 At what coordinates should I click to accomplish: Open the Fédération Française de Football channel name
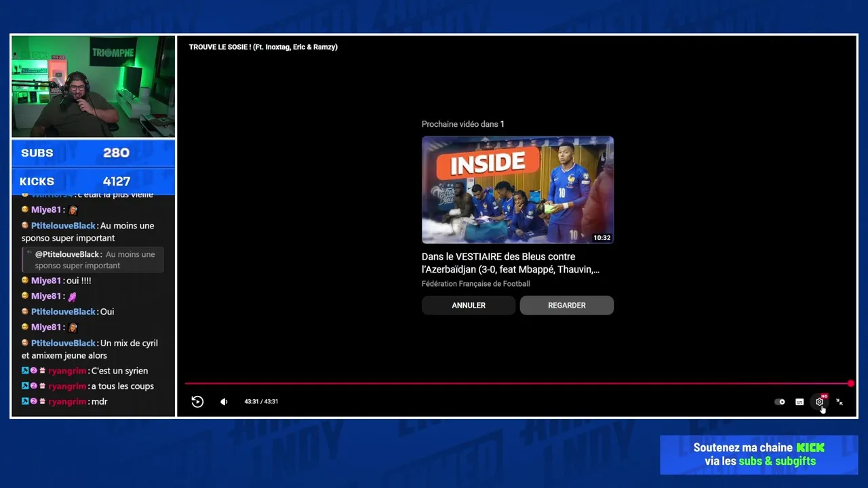pyautogui.click(x=476, y=284)
